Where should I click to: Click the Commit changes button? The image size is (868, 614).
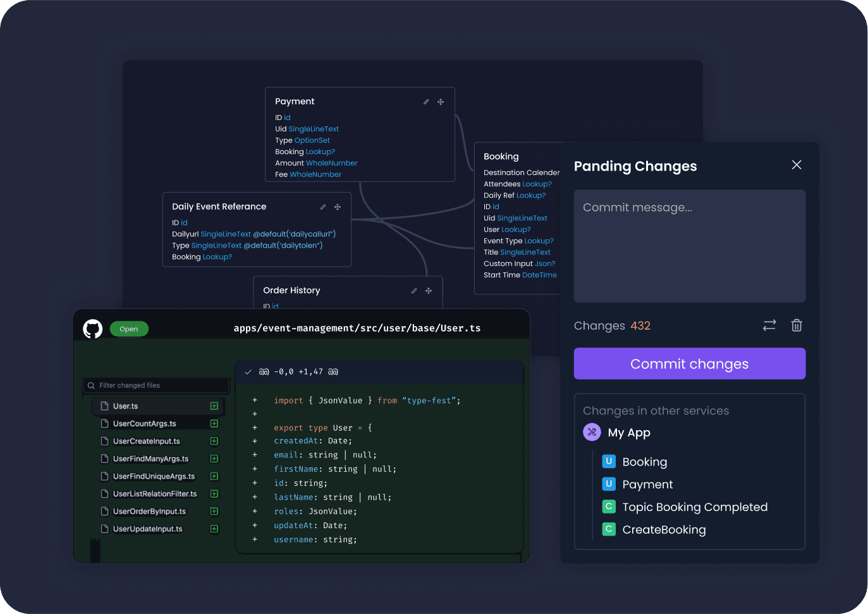point(690,364)
